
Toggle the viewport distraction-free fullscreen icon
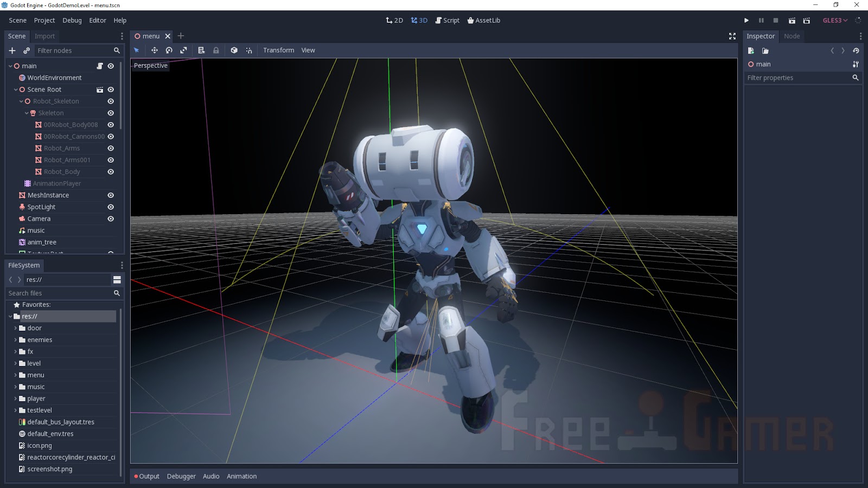point(732,36)
